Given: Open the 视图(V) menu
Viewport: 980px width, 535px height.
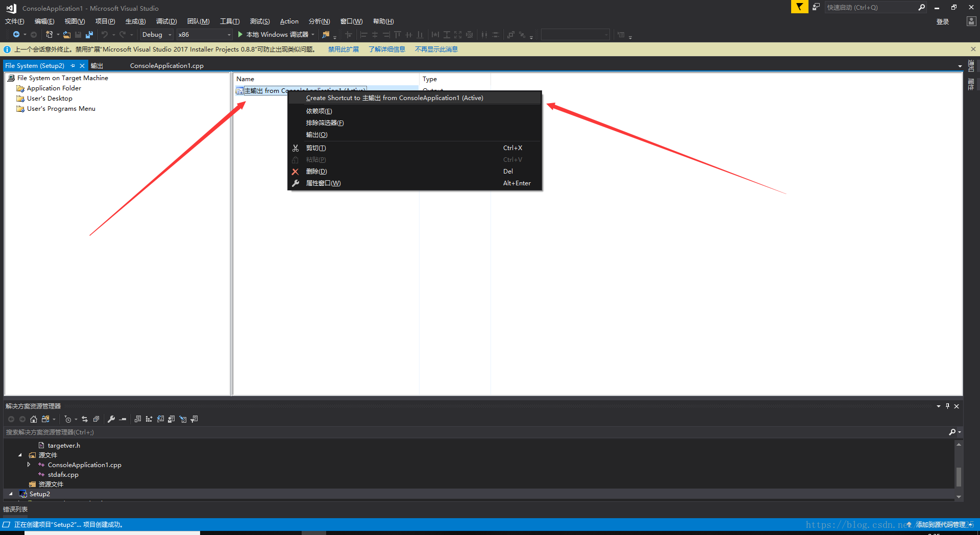Looking at the screenshot, I should point(75,21).
